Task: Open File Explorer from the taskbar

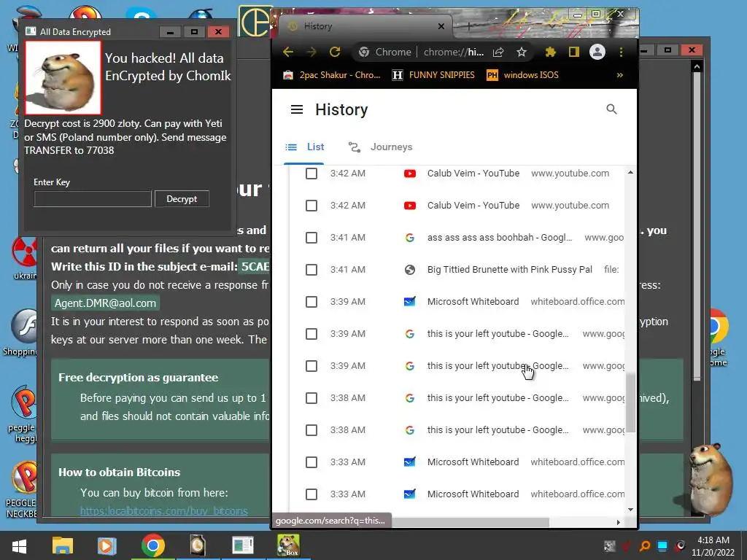Action: click(63, 545)
